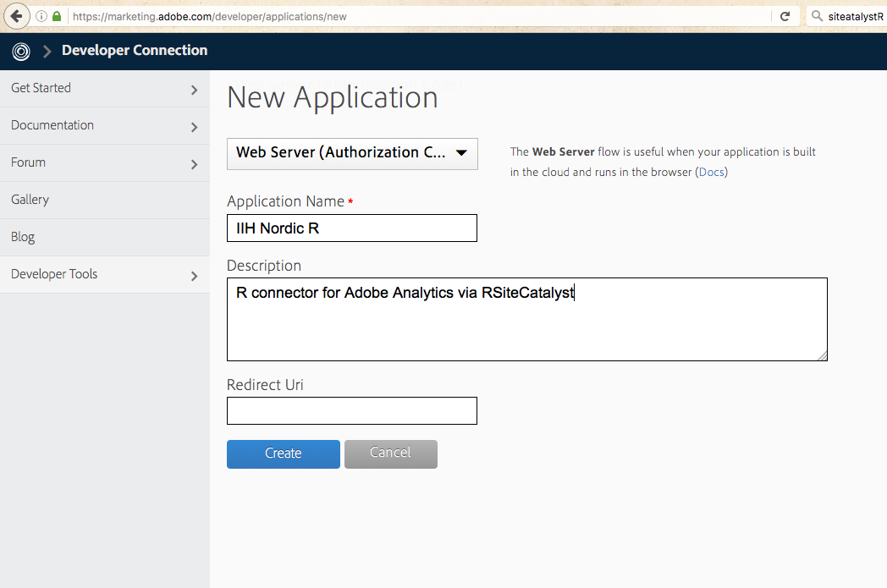Click the Developer Connection header title
The image size is (887, 588).
[135, 50]
